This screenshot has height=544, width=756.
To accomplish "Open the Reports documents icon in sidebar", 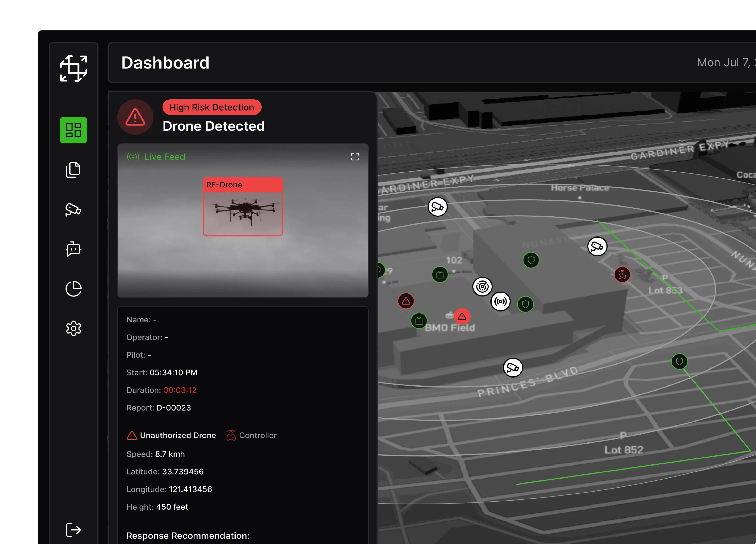I will pyautogui.click(x=73, y=170).
